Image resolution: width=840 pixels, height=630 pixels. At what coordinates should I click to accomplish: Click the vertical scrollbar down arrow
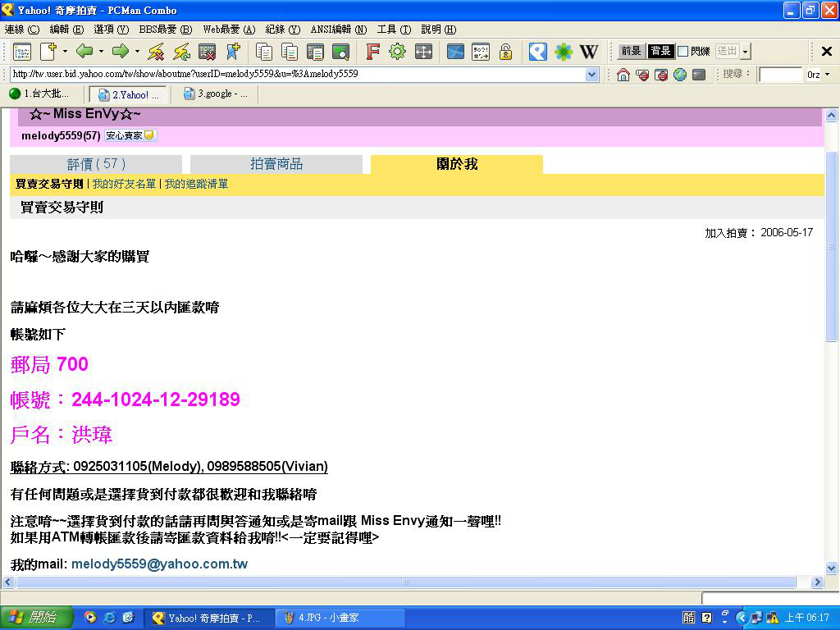point(831,568)
